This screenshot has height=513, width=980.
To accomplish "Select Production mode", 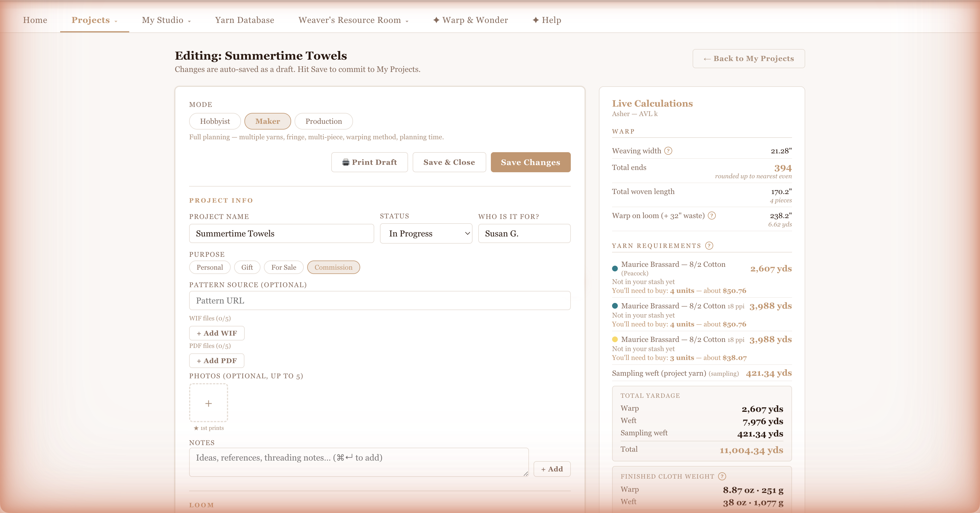I will click(323, 121).
